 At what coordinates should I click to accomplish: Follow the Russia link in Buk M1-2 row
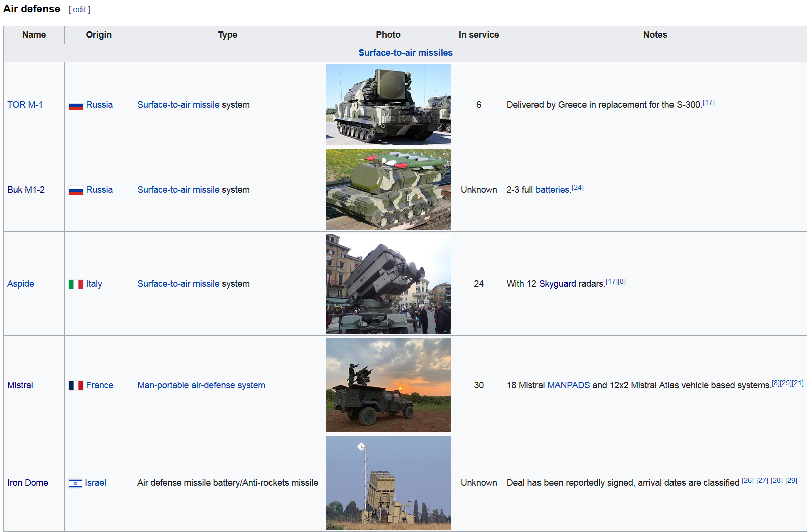tap(99, 190)
